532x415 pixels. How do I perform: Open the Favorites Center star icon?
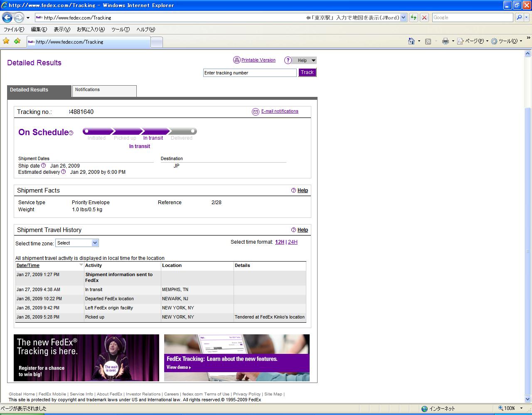[6, 41]
